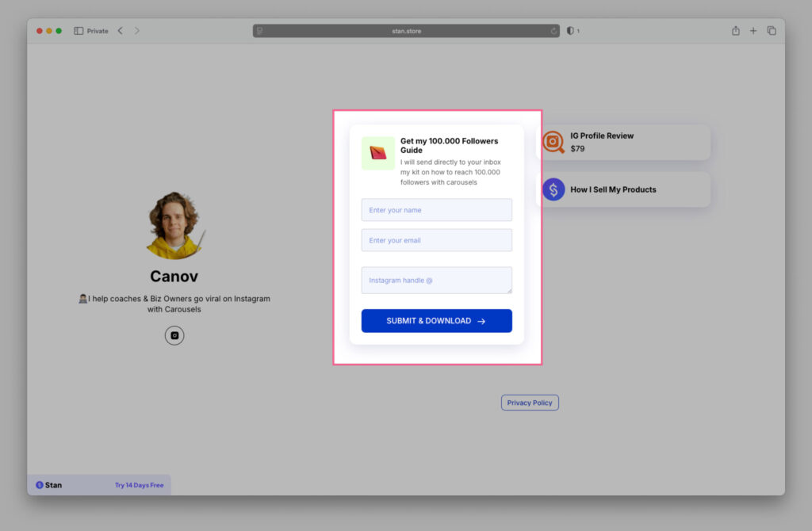Click the IG Profile Review magnifier icon
The height and width of the screenshot is (531, 812).
pos(553,142)
